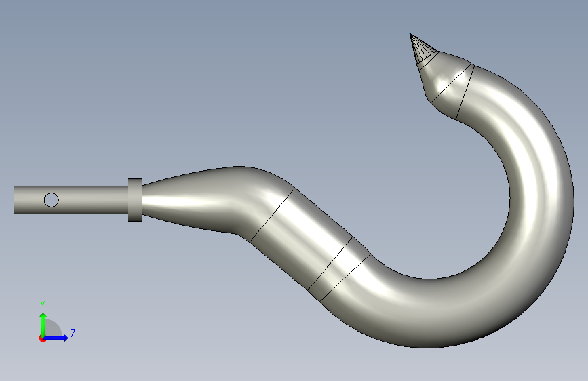This screenshot has width=588, height=381.
Task: Select the narrow band segment on the hook's diagonal
Action: (x=339, y=268)
